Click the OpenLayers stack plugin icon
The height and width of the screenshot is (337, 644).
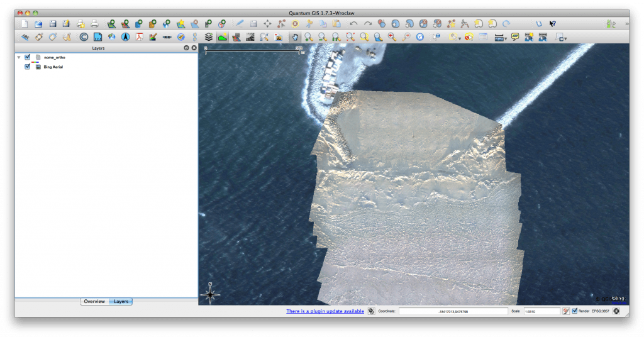pyautogui.click(x=209, y=37)
